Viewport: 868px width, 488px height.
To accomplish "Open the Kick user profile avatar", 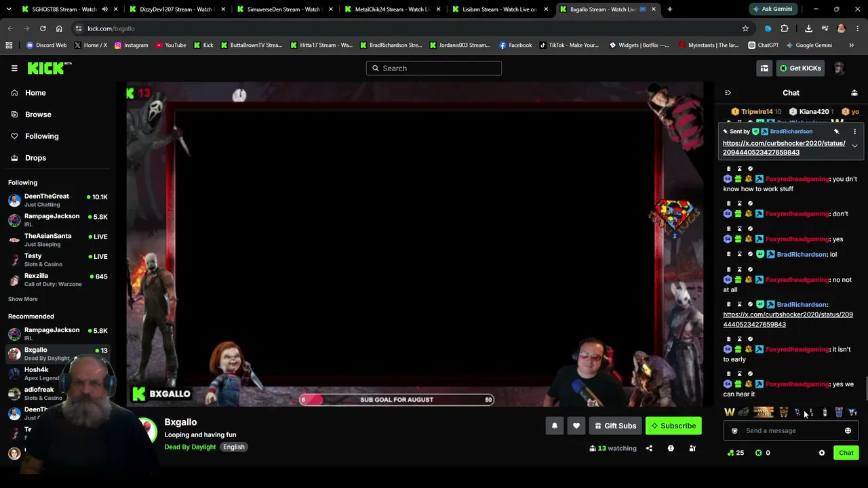I will [x=839, y=68].
